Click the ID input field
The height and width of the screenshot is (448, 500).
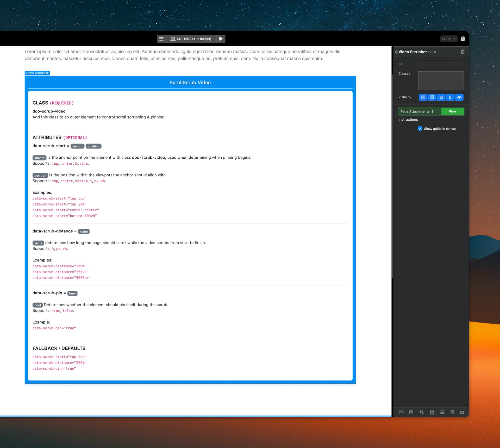(x=441, y=64)
